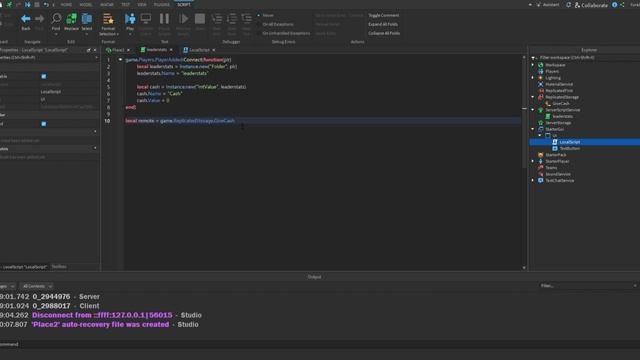
Task: Toggle the first checkbox in Properties panel
Action: pyautogui.click(x=44, y=76)
